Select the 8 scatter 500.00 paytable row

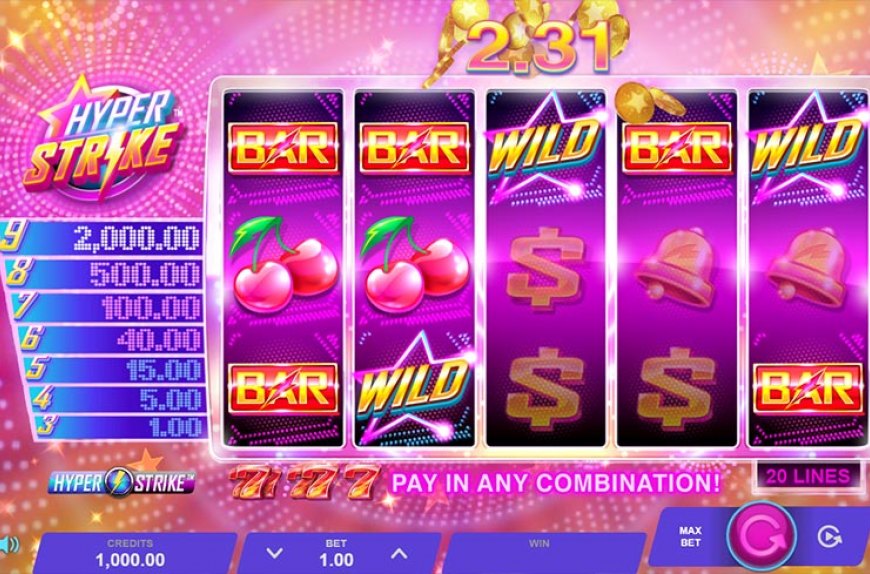103,273
